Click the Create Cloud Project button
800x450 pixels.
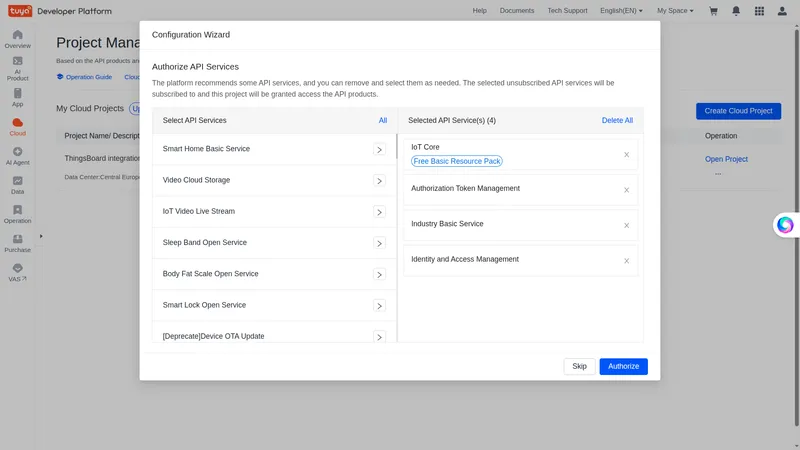(x=738, y=111)
